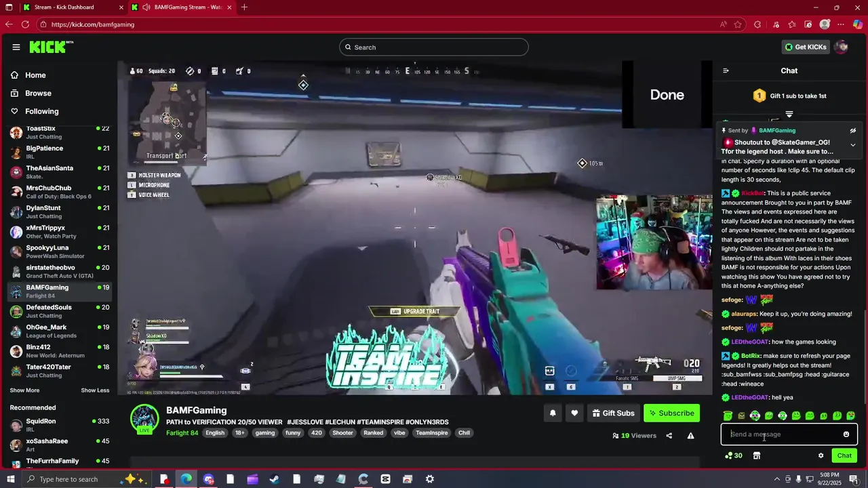Image resolution: width=868 pixels, height=488 pixels.
Task: Open Edge Copilot icon
Action: coord(857,24)
